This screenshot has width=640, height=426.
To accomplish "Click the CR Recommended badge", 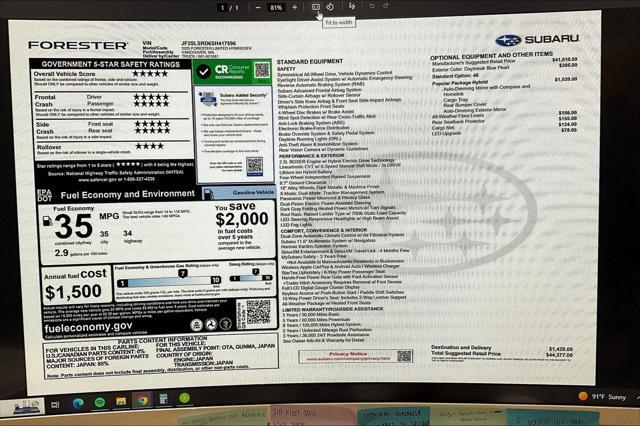I will click(x=232, y=72).
